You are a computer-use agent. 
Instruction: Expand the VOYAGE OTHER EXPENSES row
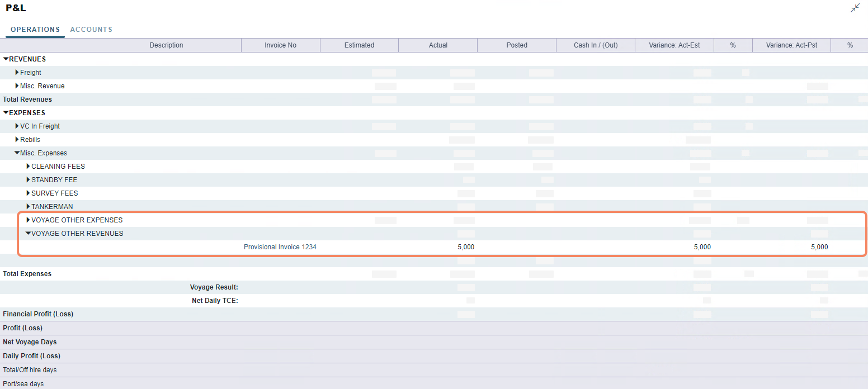[x=27, y=220]
